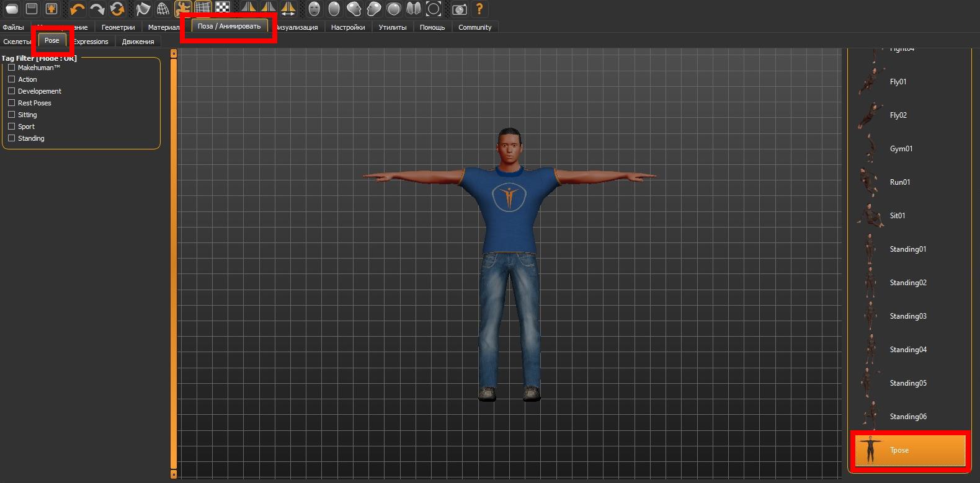
Task: Click the Reset circular-arrows icon
Action: tap(117, 9)
